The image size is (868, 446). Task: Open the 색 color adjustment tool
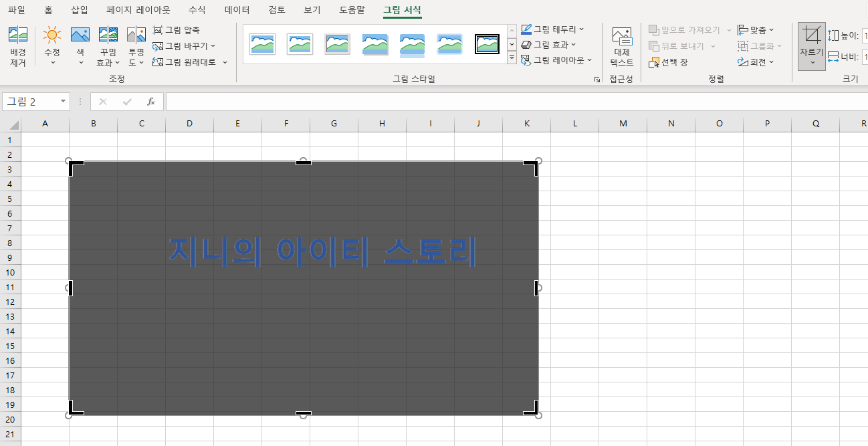[80, 47]
